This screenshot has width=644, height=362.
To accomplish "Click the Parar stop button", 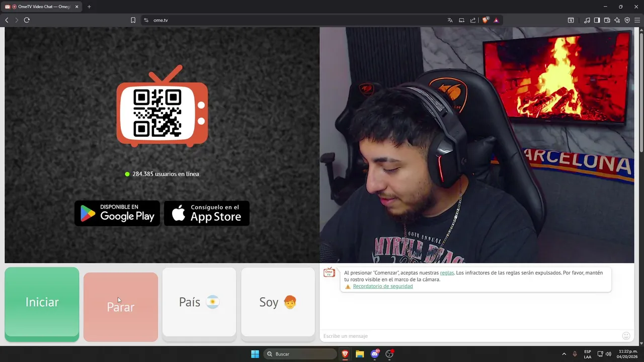I will click(121, 307).
